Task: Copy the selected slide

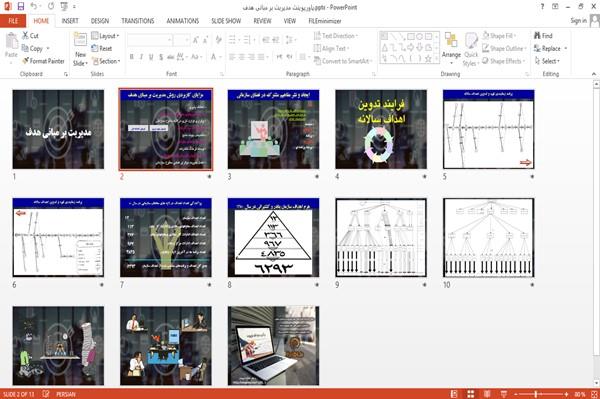Action: pos(32,48)
